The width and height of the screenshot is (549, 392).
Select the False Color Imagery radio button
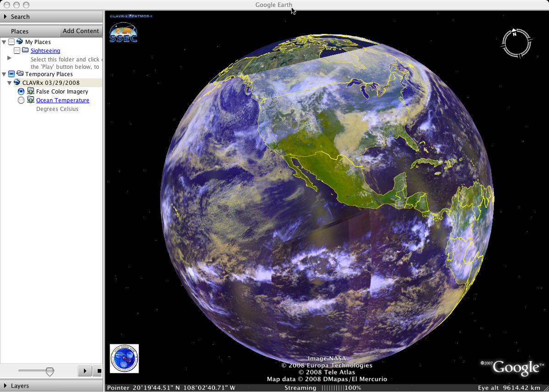(21, 91)
